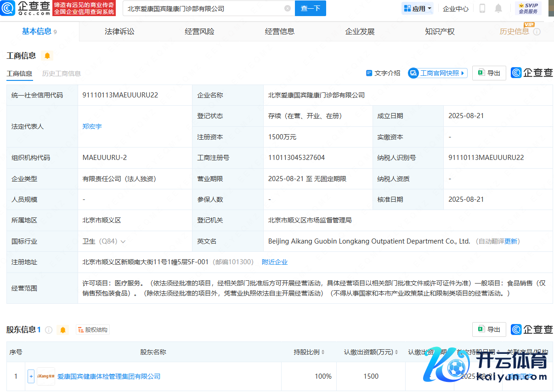Viewport: 554px width, 392px height.
Task: Switch to the 法律诉讼 tab
Action: (119, 31)
